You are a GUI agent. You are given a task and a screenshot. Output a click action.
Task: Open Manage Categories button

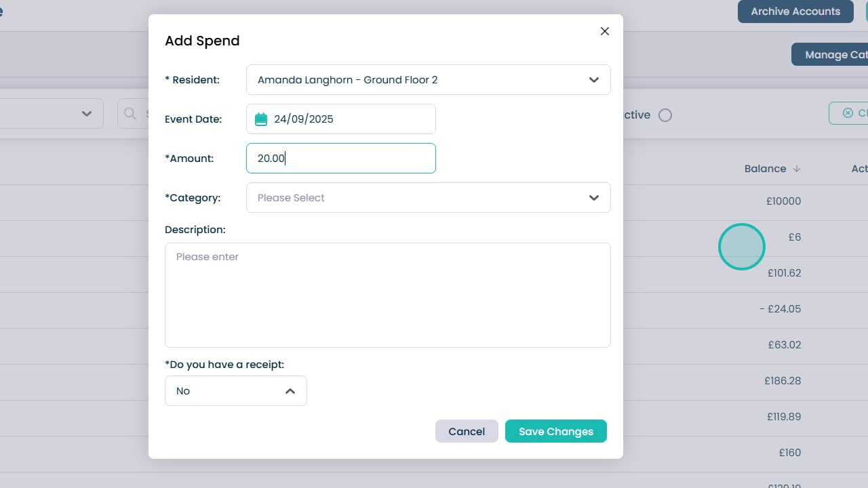pos(829,55)
